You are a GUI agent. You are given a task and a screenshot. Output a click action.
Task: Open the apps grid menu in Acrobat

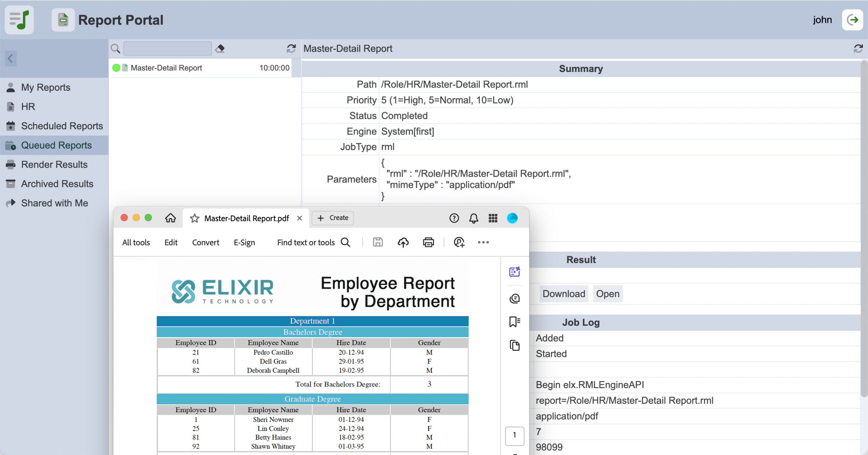493,218
